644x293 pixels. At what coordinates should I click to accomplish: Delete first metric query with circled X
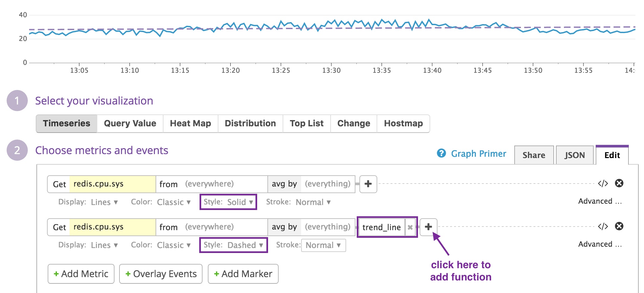(619, 183)
